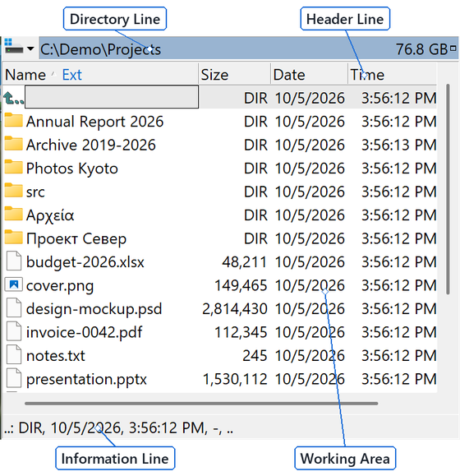Select the presentation.pptx file name

(86, 380)
